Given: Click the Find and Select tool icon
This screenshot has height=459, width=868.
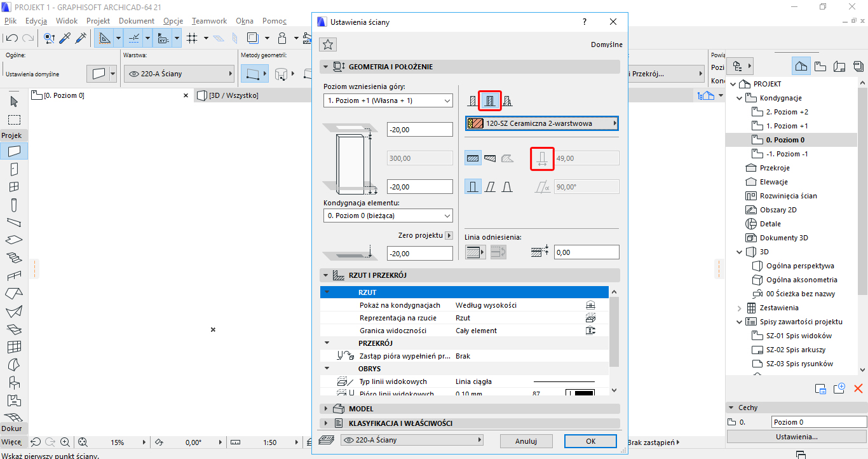Looking at the screenshot, I should (50, 38).
